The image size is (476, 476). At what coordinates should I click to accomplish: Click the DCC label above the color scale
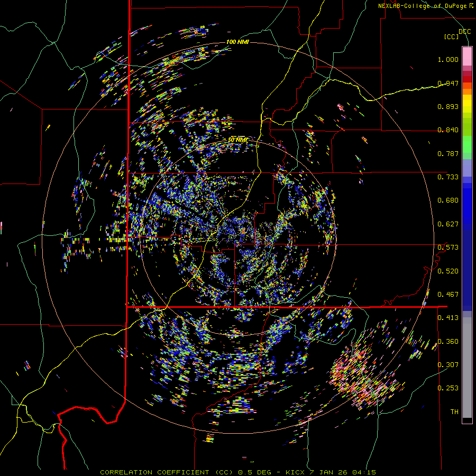pyautogui.click(x=464, y=32)
